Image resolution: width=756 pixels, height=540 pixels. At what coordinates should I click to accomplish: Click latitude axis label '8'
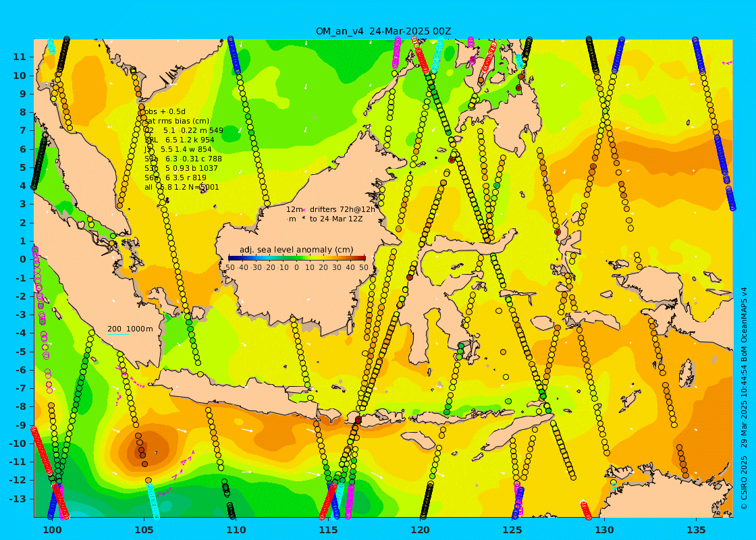point(23,112)
